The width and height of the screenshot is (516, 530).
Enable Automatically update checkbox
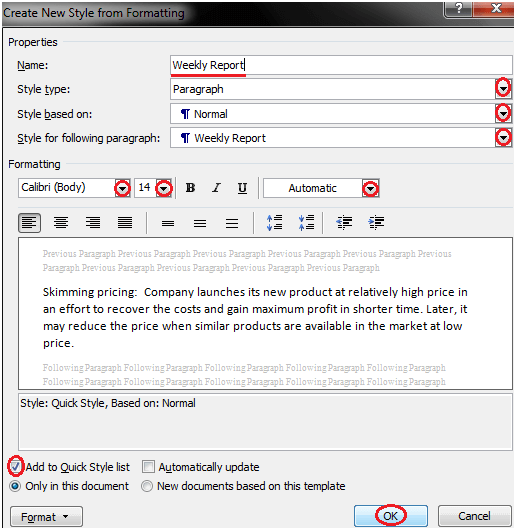coord(148,466)
